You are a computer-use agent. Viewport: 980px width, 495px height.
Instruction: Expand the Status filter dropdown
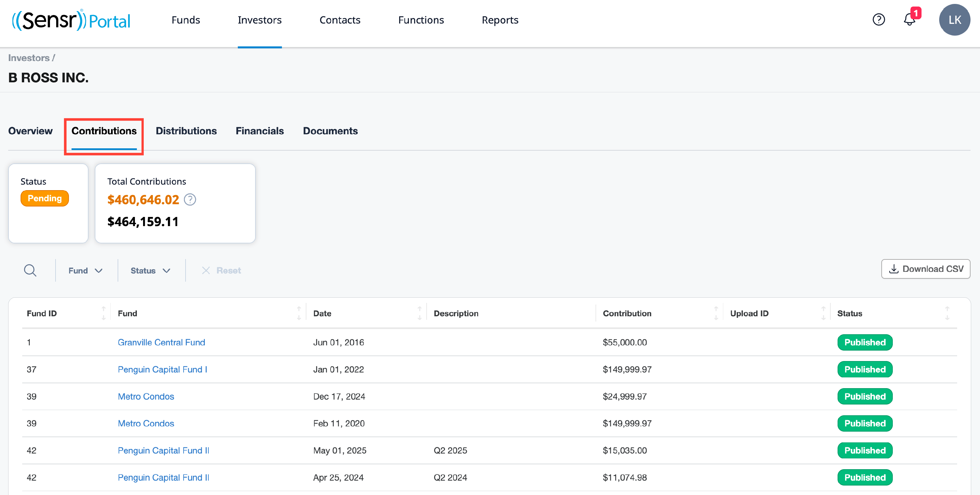coord(150,271)
